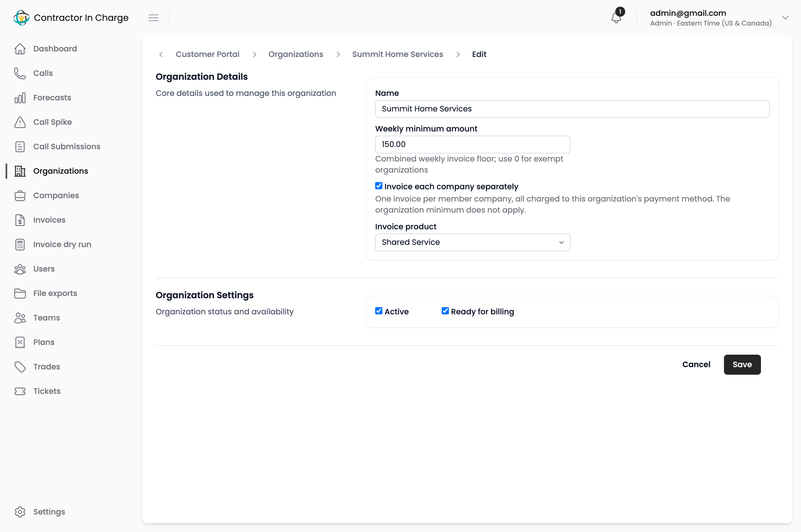Screen dimensions: 801x532
Task: Toggle the hamburger sidebar menu
Action: 154,18
